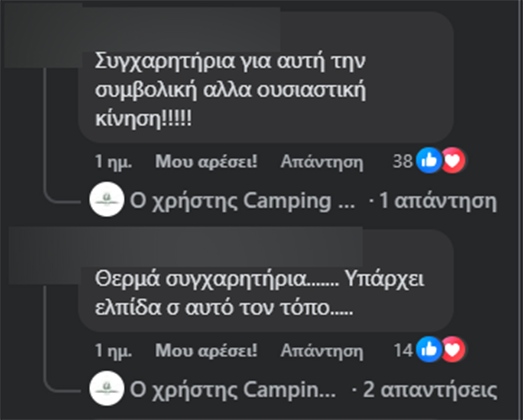Open the '1 ημ.' timestamp of the 38-reaction comment
Viewport: 523px width, 420px height.
point(113,162)
